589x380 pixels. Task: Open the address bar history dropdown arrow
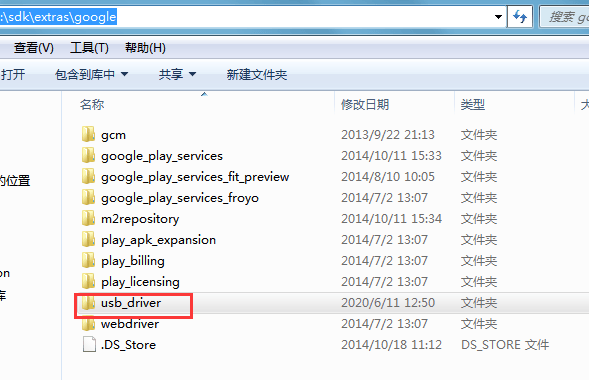coord(498,17)
